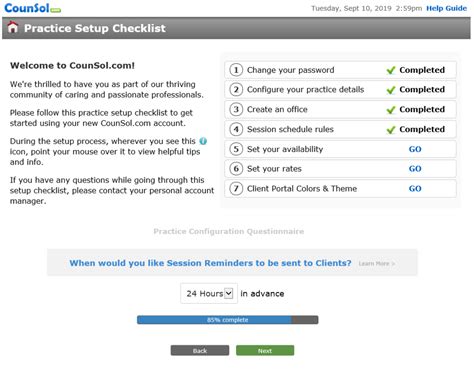Click GO for Client Portal Colors & Theme

pos(415,189)
